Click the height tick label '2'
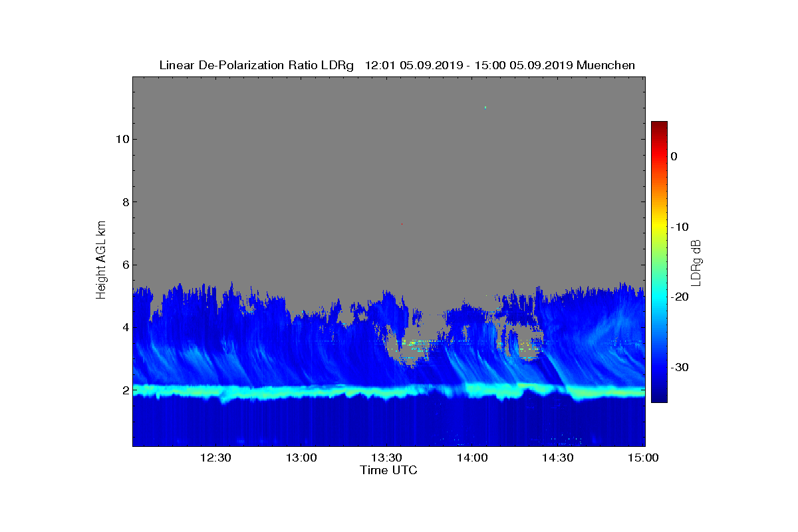Viewport: 798px width, 532px height. click(x=124, y=390)
